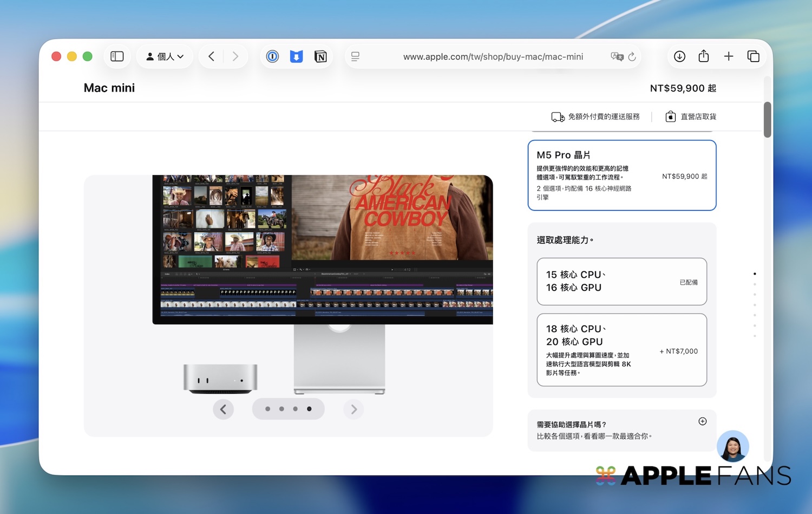Show the next gallery image

pos(353,409)
